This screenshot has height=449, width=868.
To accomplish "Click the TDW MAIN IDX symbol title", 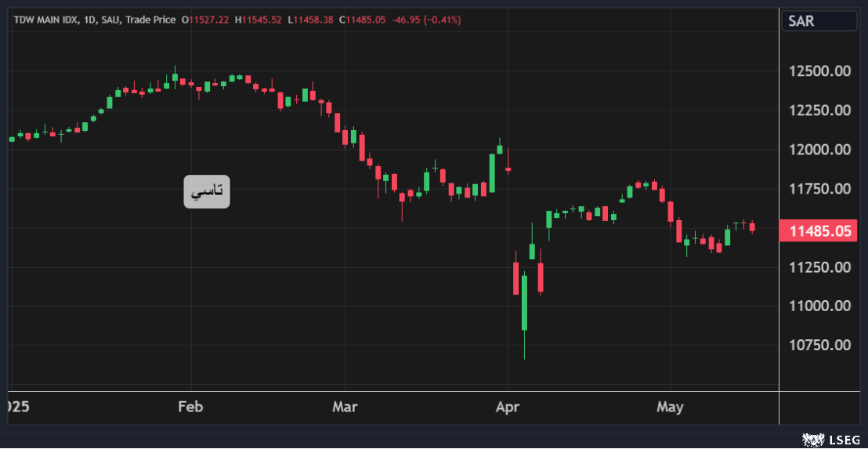I will click(x=43, y=19).
